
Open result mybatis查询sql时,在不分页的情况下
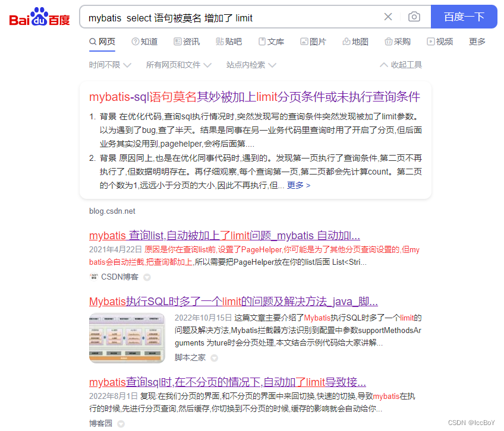coord(228,382)
